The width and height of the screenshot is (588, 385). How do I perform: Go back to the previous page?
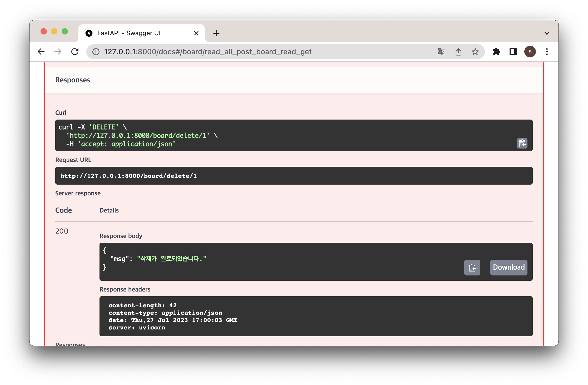[x=41, y=52]
